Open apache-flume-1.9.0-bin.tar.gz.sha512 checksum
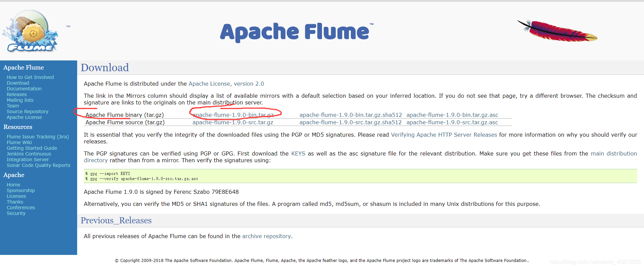 click(351, 115)
